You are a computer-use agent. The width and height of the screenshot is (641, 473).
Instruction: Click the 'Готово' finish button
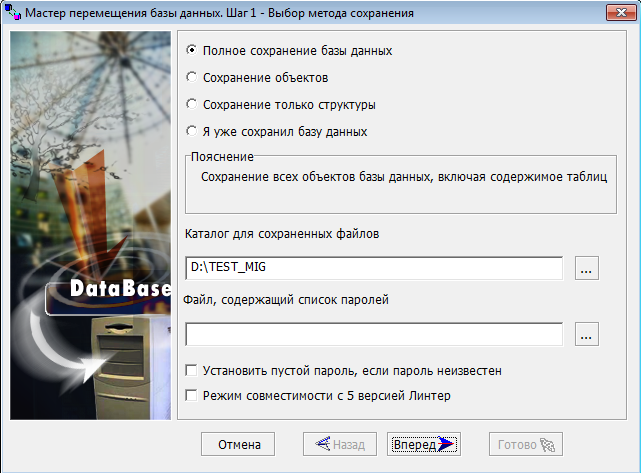[525, 445]
